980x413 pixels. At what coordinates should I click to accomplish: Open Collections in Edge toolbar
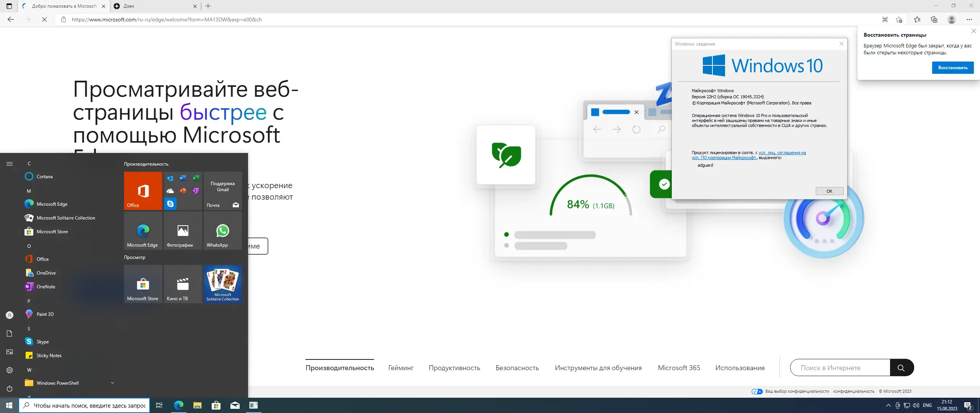pyautogui.click(x=934, y=19)
